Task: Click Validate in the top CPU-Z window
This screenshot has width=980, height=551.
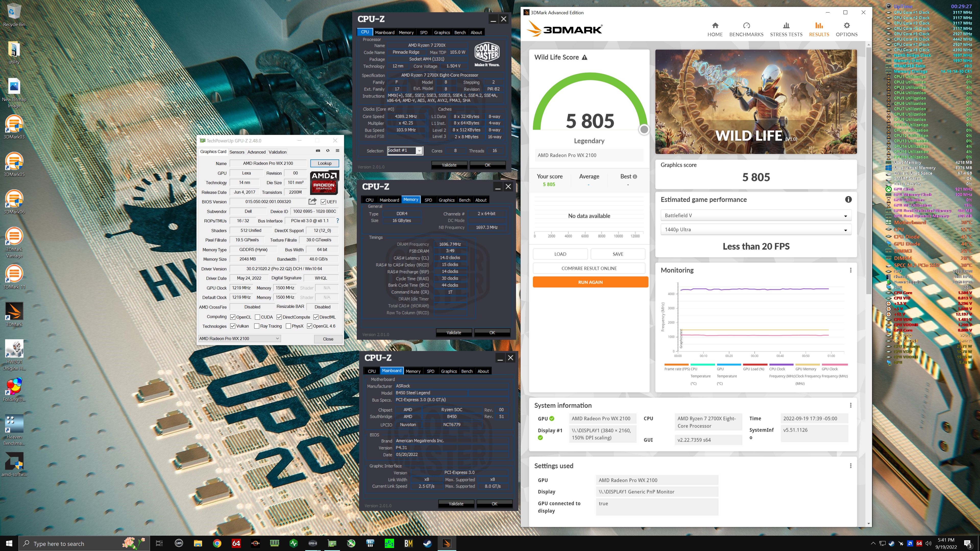Action: click(x=449, y=165)
